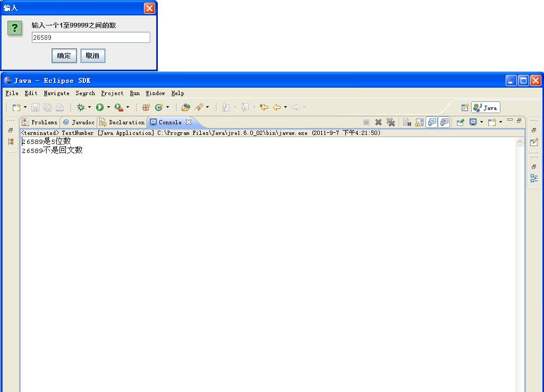This screenshot has height=392, width=544.
Task: Maximize the Console view panel
Action: pyautogui.click(x=519, y=121)
